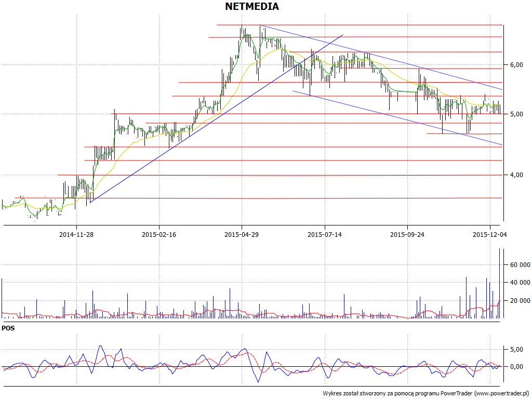Screen dimensions: 532x399
Task: Click the 4,00 price axis label
Action: point(516,175)
